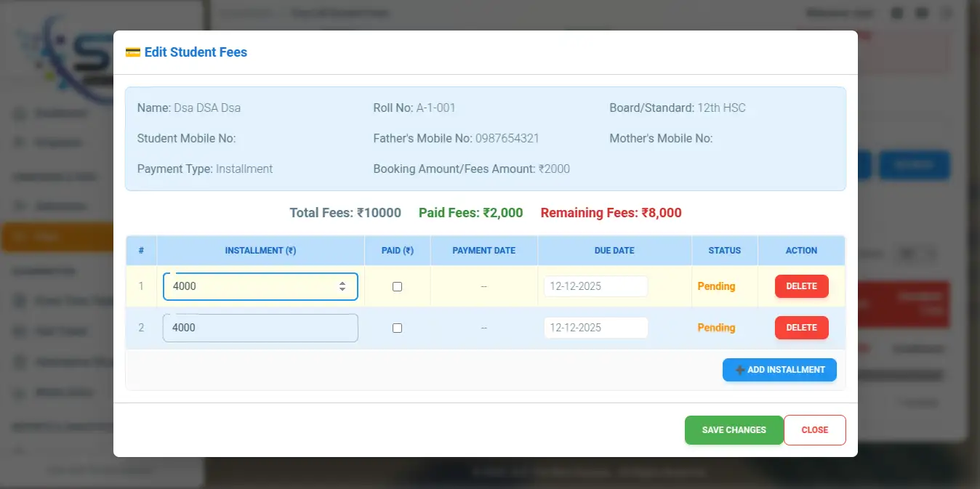Dismiss the dialog with the Close button
Screen dimensions: 980x489
[814, 430]
